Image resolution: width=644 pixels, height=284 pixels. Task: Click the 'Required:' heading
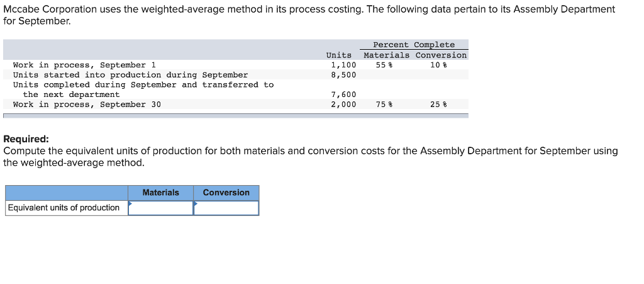point(26,139)
